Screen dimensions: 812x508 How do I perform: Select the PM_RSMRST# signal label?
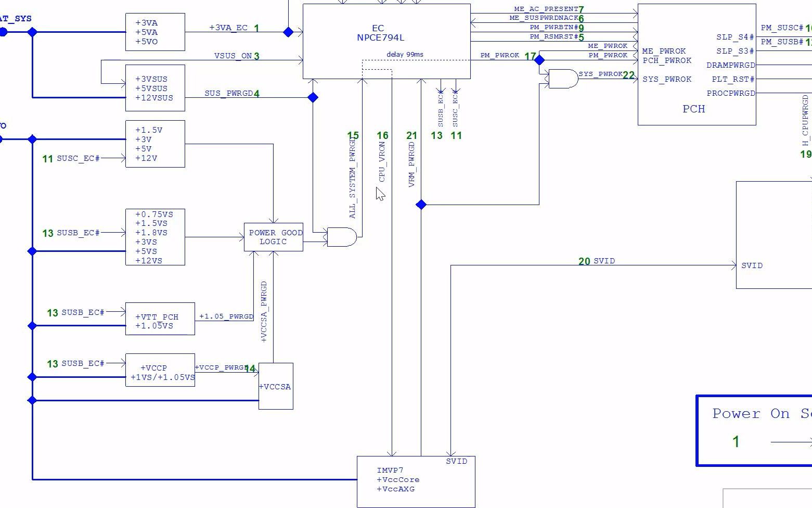[554, 36]
